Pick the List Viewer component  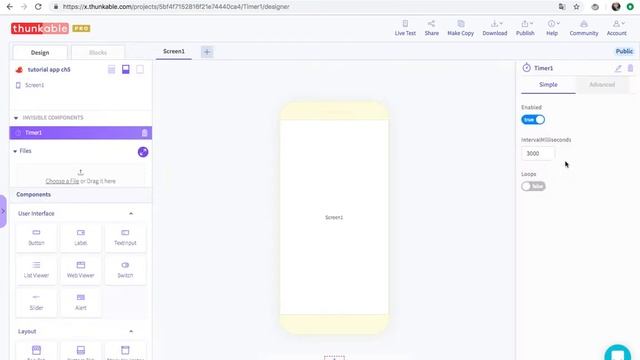36,270
